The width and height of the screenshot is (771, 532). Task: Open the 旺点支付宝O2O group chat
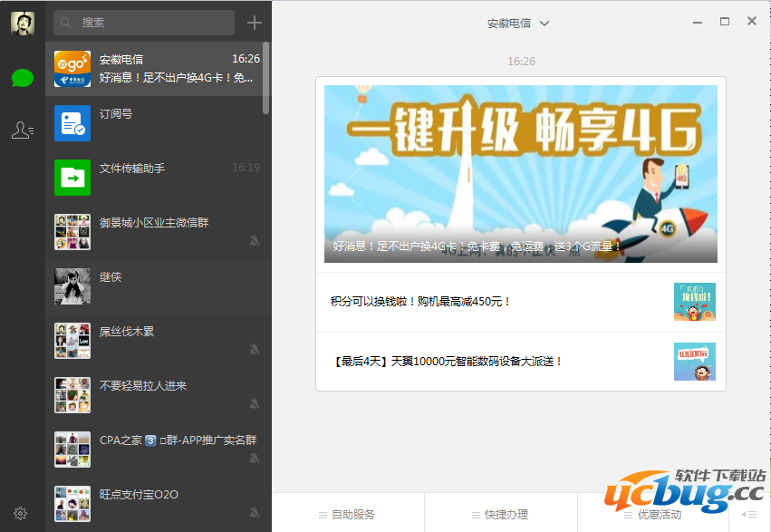pos(158,504)
